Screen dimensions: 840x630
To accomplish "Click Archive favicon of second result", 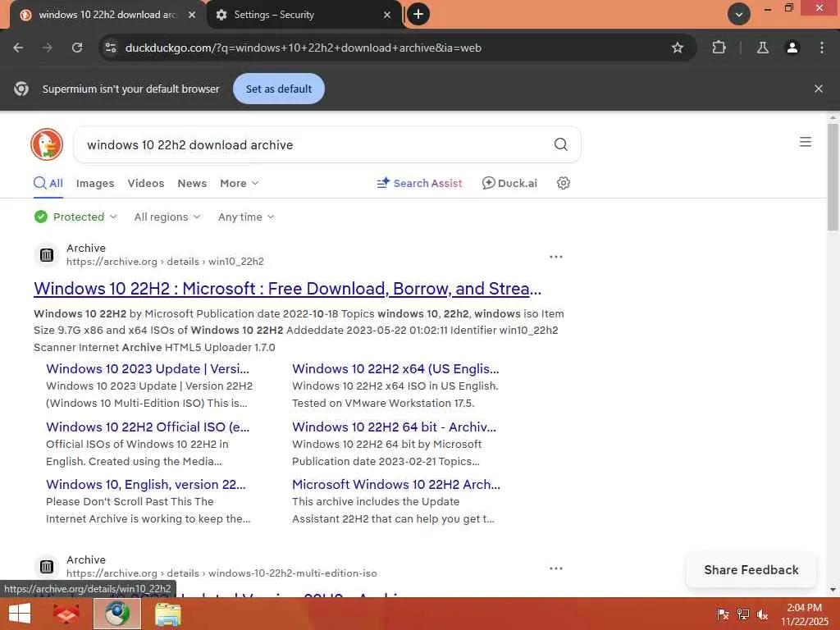I will [47, 567].
